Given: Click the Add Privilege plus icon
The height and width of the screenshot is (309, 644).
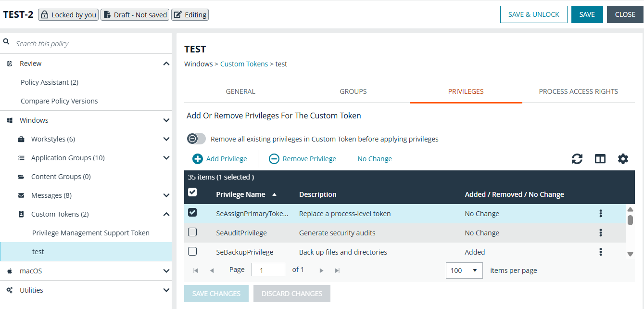Looking at the screenshot, I should pos(197,159).
